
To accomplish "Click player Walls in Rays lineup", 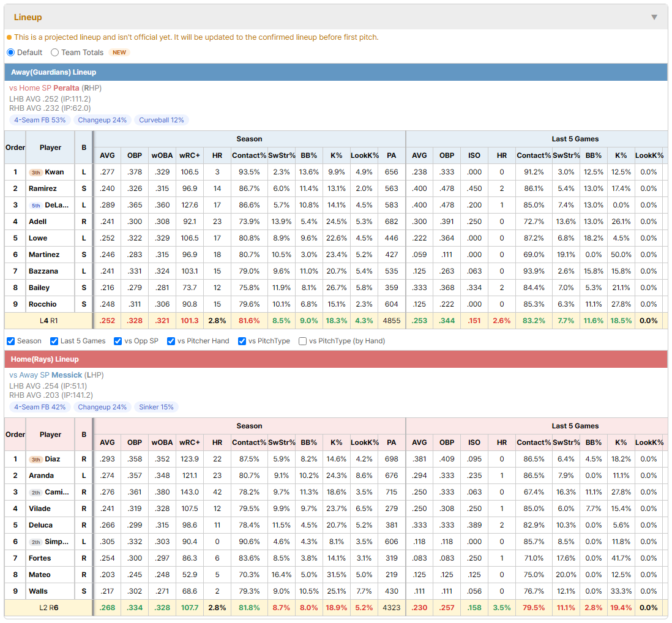I will pos(38,591).
